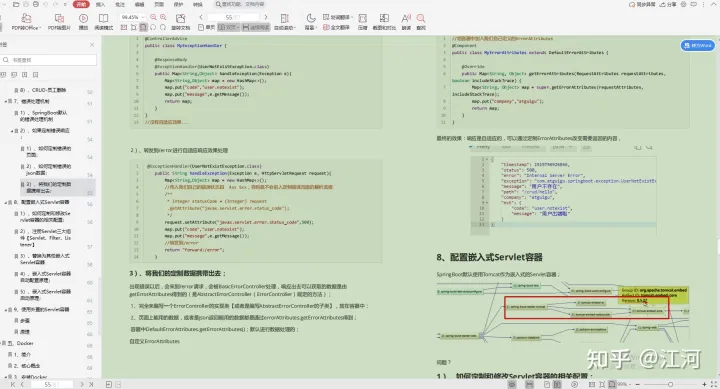The width and height of the screenshot is (720, 389).
Task: Toggle continuous reading mode
Action: (256, 28)
